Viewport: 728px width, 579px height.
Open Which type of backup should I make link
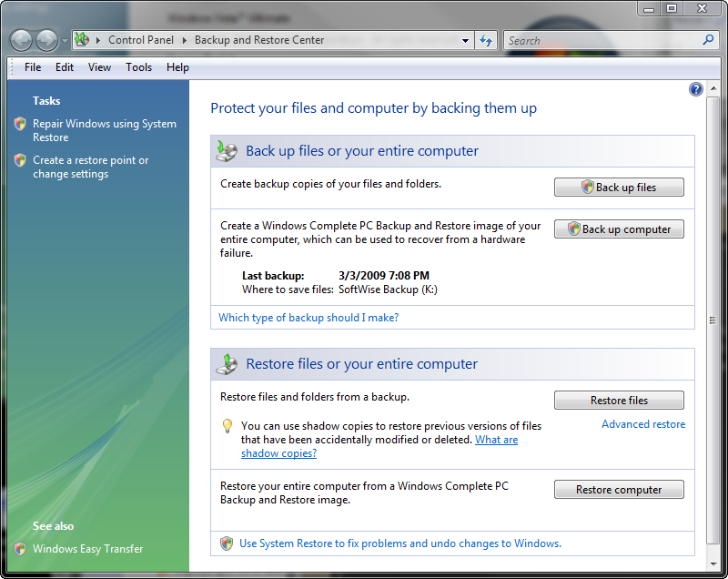click(308, 318)
